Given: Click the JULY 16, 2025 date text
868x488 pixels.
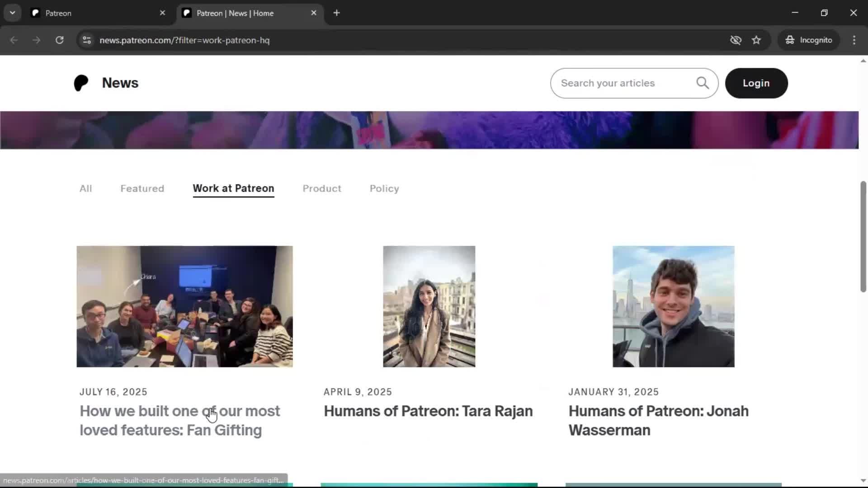Looking at the screenshot, I should (113, 392).
